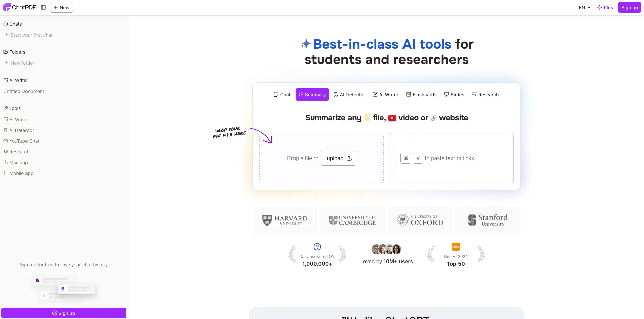644x319 pixels.
Task: Toggle the sidebar panel icon
Action: pyautogui.click(x=43, y=7)
